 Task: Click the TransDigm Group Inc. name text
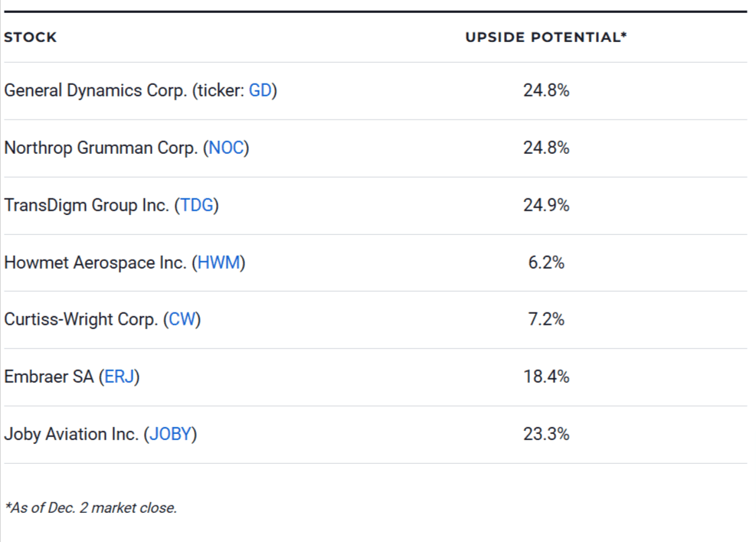88,205
